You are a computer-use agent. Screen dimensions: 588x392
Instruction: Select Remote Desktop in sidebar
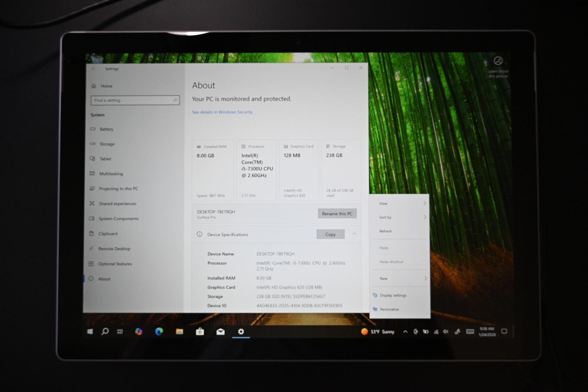[x=114, y=249]
